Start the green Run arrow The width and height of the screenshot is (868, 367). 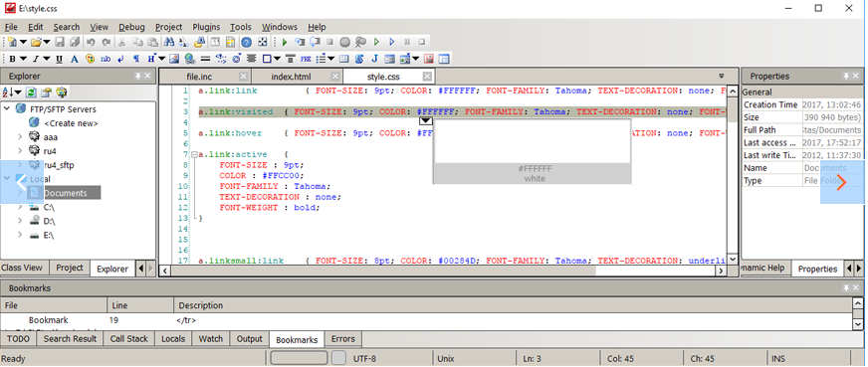point(285,42)
